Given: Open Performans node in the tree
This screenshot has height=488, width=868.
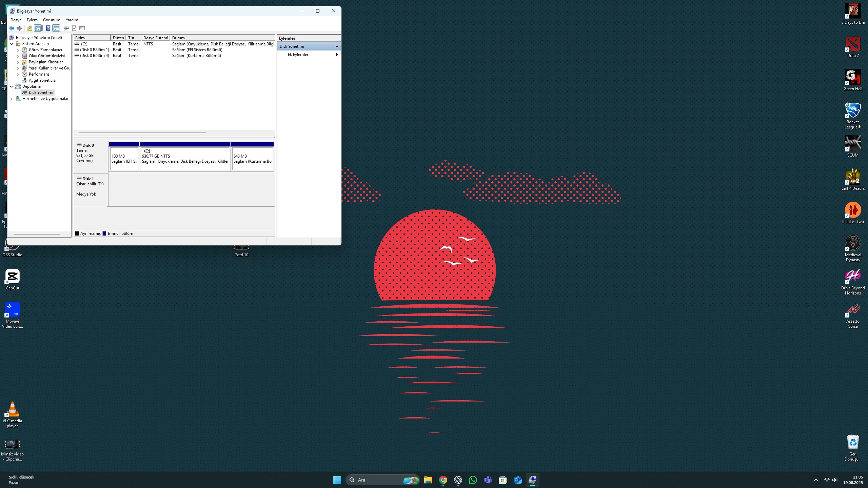Looking at the screenshot, I should pos(39,74).
